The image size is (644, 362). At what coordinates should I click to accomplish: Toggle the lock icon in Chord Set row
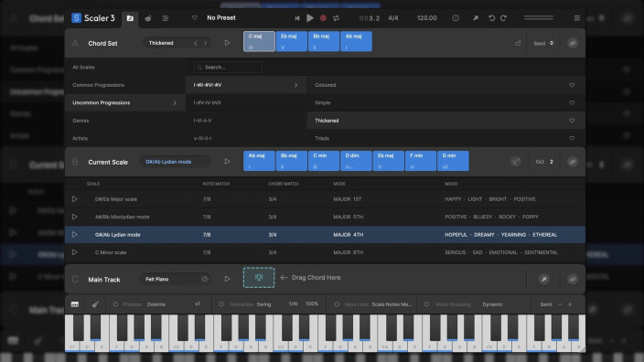[x=518, y=43]
